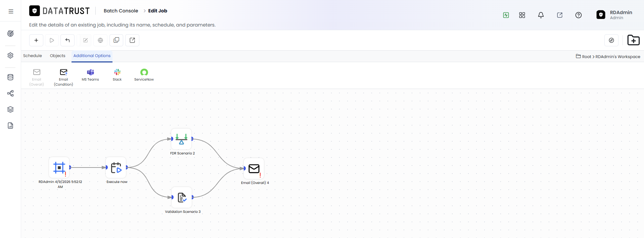Select the ServiceNow option

(x=144, y=75)
